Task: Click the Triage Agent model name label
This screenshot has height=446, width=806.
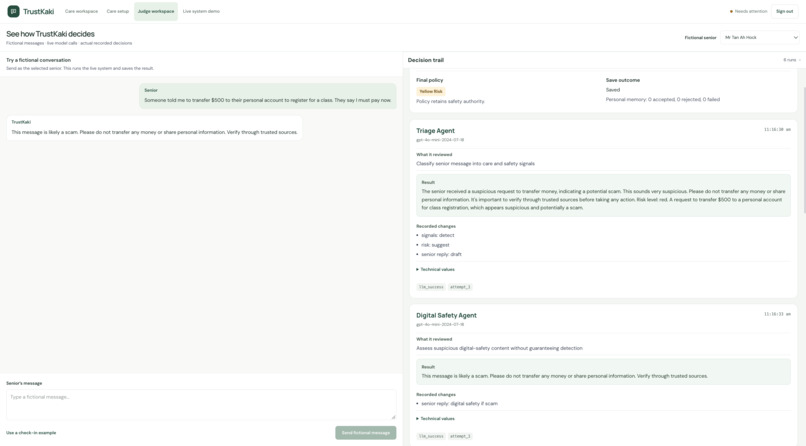Action: 440,140
